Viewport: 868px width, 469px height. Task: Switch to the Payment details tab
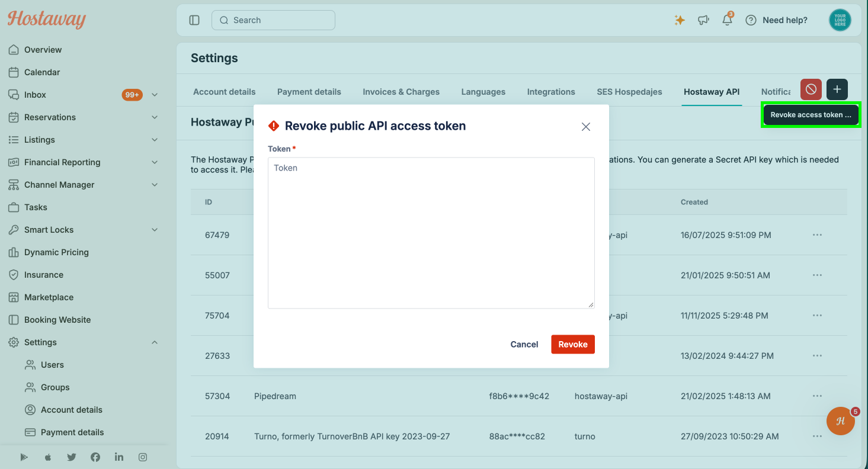(x=309, y=92)
